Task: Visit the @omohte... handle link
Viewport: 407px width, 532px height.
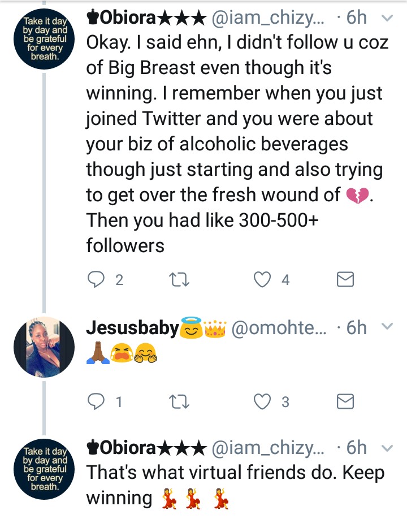Action: click(x=279, y=328)
